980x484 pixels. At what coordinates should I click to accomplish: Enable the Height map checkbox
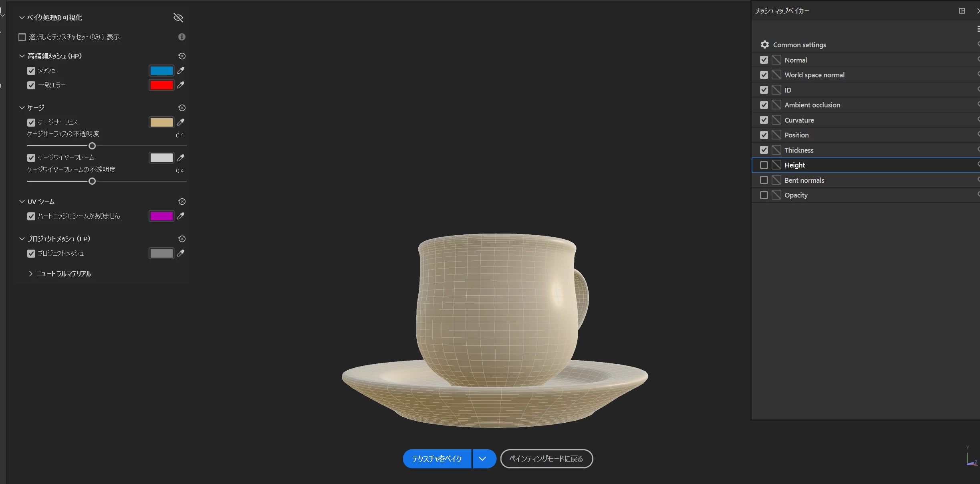pyautogui.click(x=764, y=165)
